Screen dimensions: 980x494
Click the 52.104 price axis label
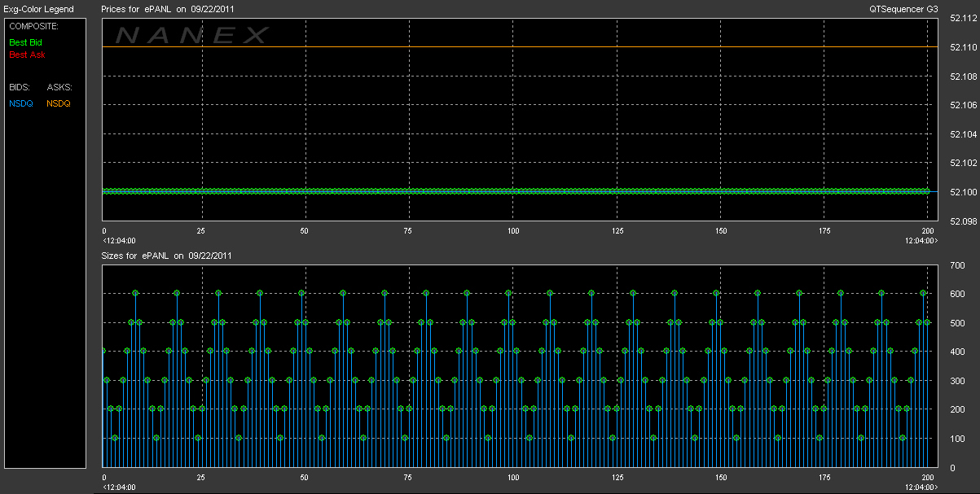pos(964,134)
